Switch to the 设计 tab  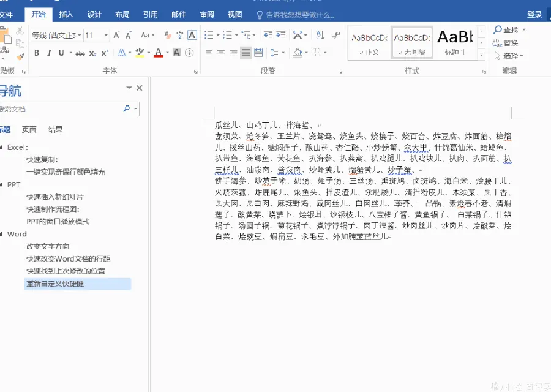coord(94,15)
